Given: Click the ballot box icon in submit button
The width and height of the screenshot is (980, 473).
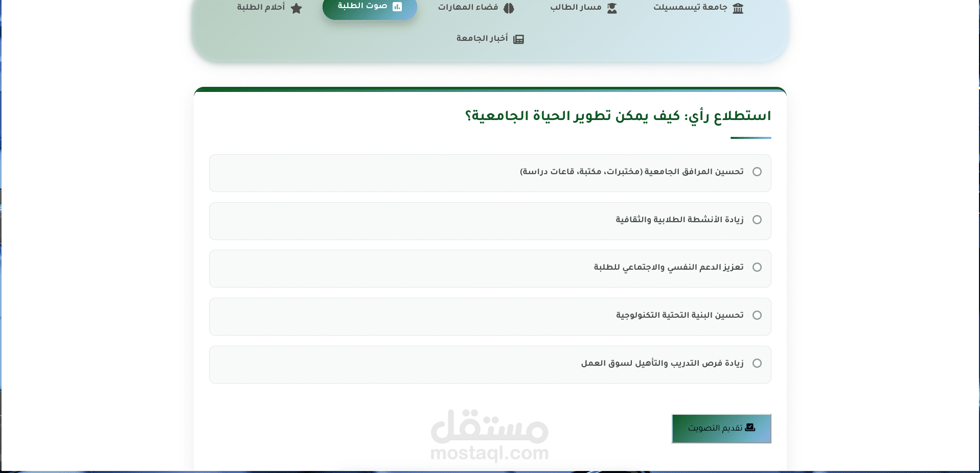Looking at the screenshot, I should click(x=750, y=428).
